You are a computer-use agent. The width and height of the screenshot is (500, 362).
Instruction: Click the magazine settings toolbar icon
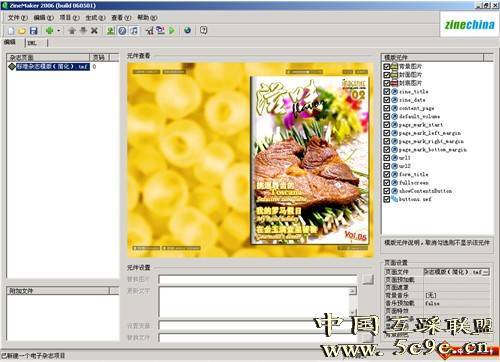click(150, 31)
